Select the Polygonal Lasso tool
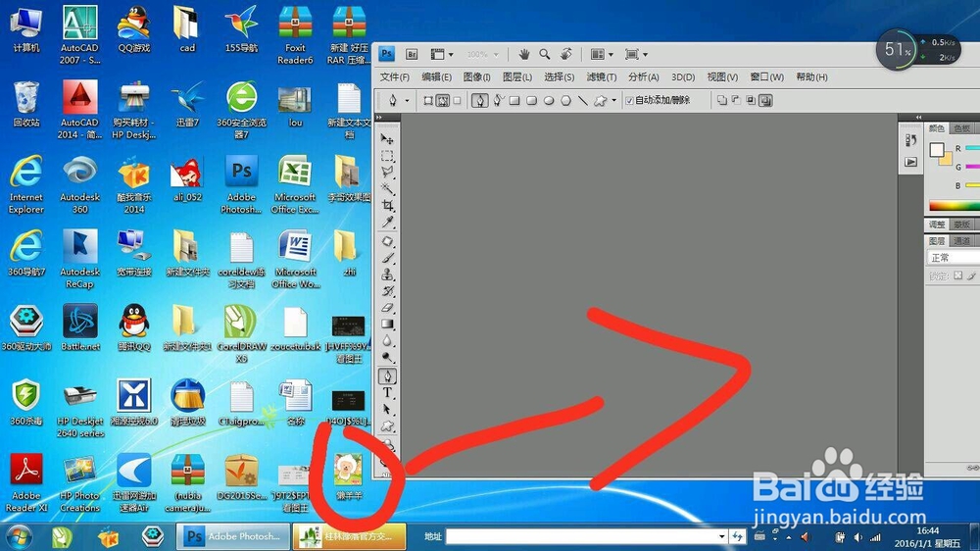 point(387,172)
